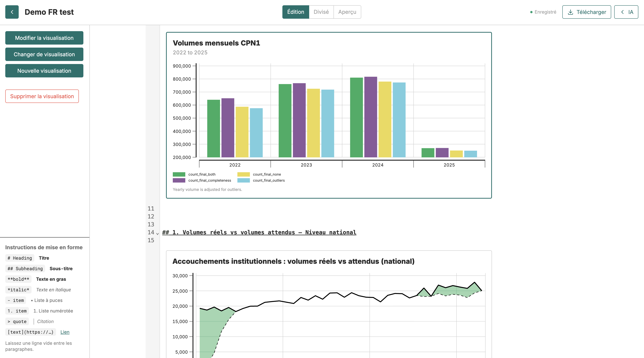Click the **bold** formatting code sample
This screenshot has height=358, width=644.
tap(18, 279)
